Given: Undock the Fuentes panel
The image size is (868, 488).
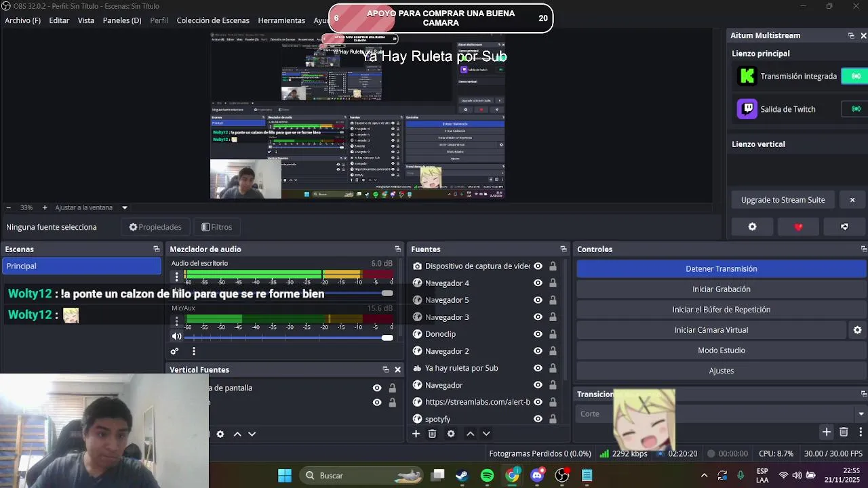Looking at the screenshot, I should click(563, 249).
